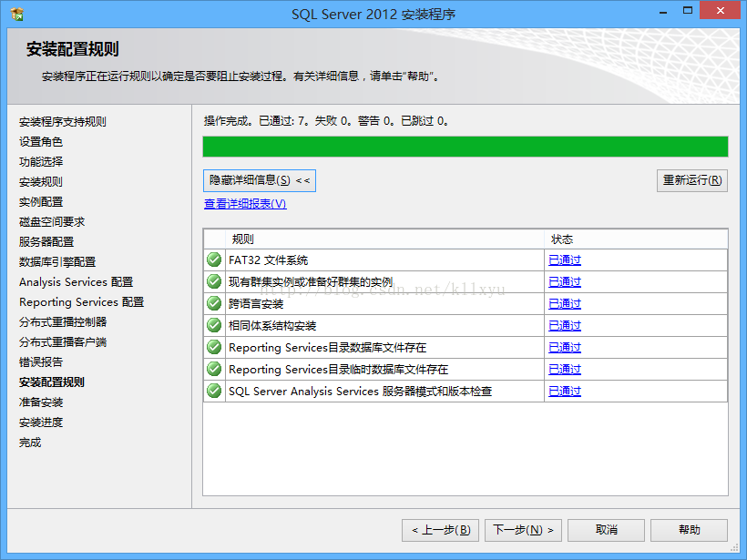This screenshot has height=560, width=747.
Task: Select Reporting Services 配置 step
Action: 81,302
